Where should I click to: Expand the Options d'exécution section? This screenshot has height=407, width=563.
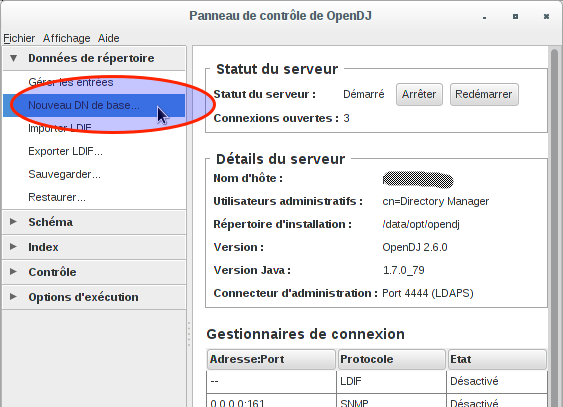(x=94, y=297)
